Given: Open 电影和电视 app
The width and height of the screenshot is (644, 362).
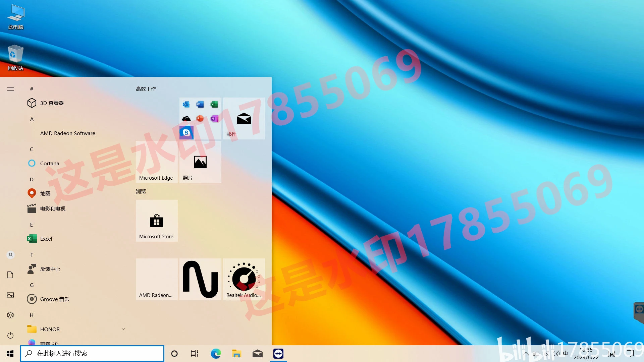Looking at the screenshot, I should [x=76, y=208].
